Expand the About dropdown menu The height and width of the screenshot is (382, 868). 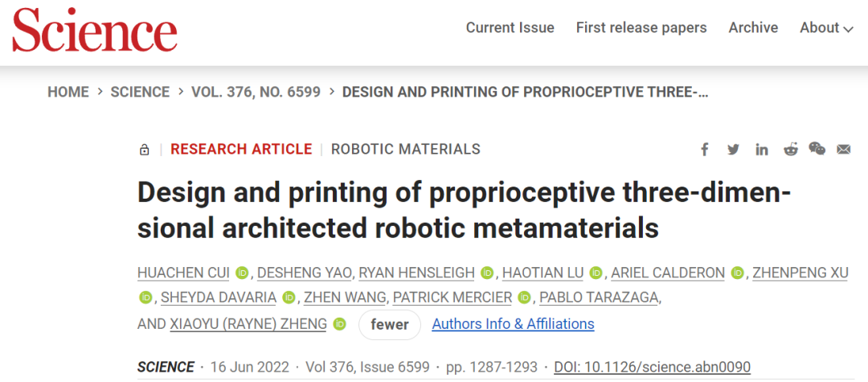[x=826, y=27]
